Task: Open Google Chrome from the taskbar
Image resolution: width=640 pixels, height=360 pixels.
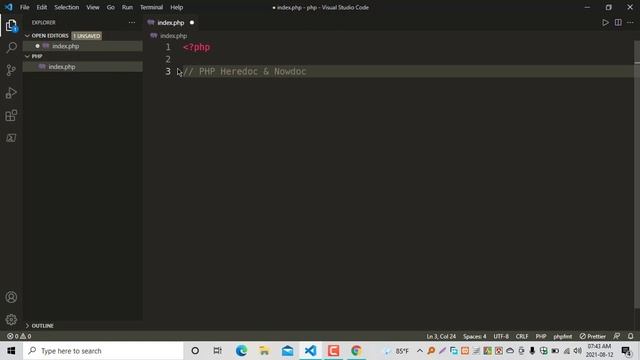Action: [x=356, y=351]
